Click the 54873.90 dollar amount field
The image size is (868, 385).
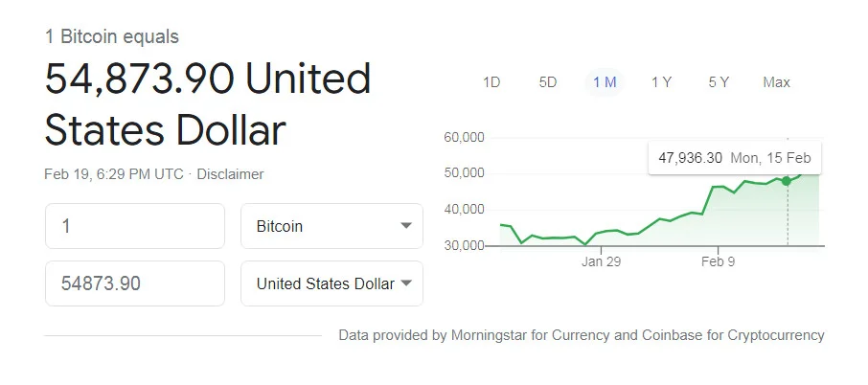134,283
